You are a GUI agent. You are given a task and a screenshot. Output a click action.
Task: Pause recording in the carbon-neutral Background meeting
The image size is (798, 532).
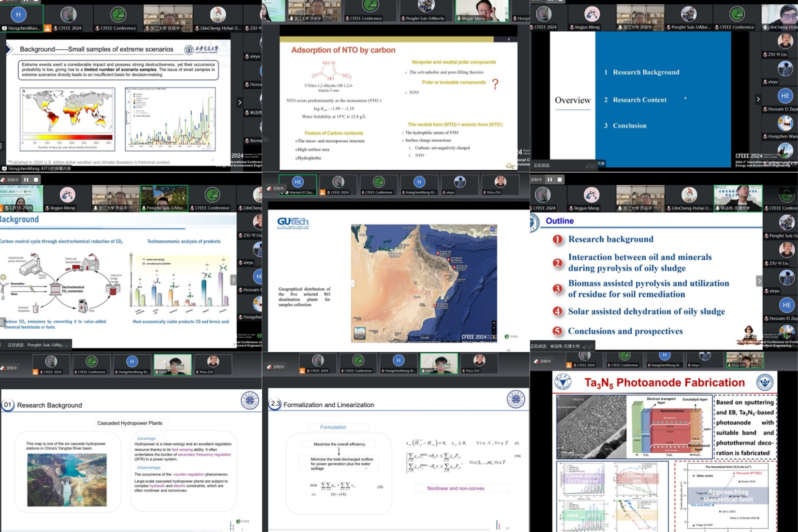(x=26, y=180)
